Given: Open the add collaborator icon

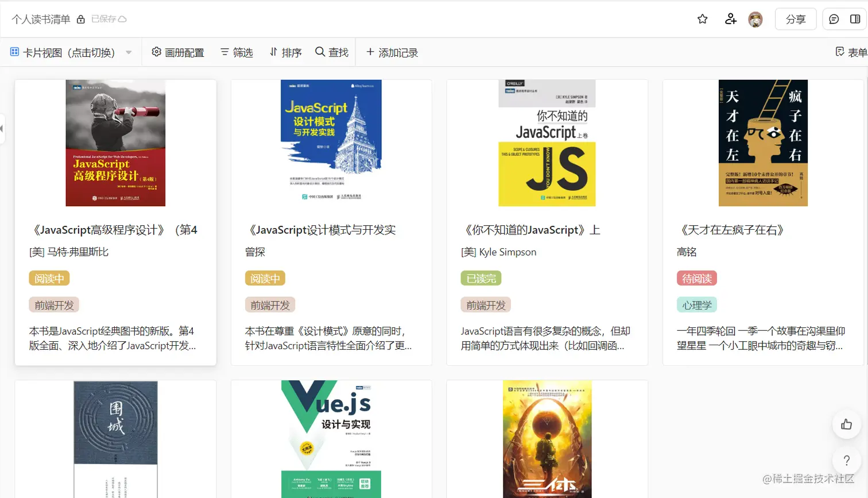Looking at the screenshot, I should [x=730, y=19].
